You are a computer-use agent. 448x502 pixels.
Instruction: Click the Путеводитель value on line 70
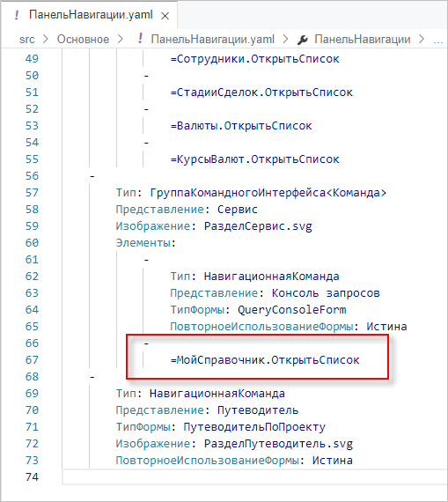[x=258, y=410]
